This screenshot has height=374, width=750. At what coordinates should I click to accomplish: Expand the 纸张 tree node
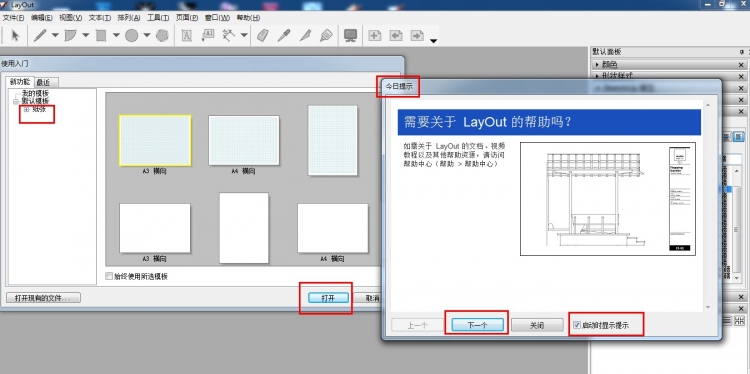click(x=27, y=110)
